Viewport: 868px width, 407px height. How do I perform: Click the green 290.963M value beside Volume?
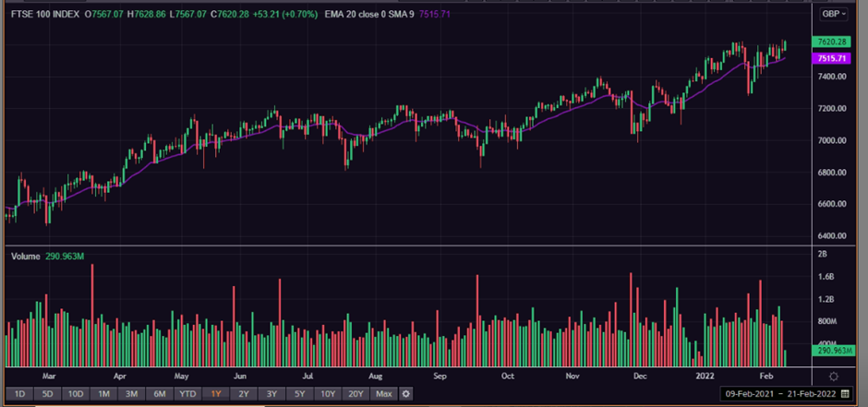coord(64,257)
